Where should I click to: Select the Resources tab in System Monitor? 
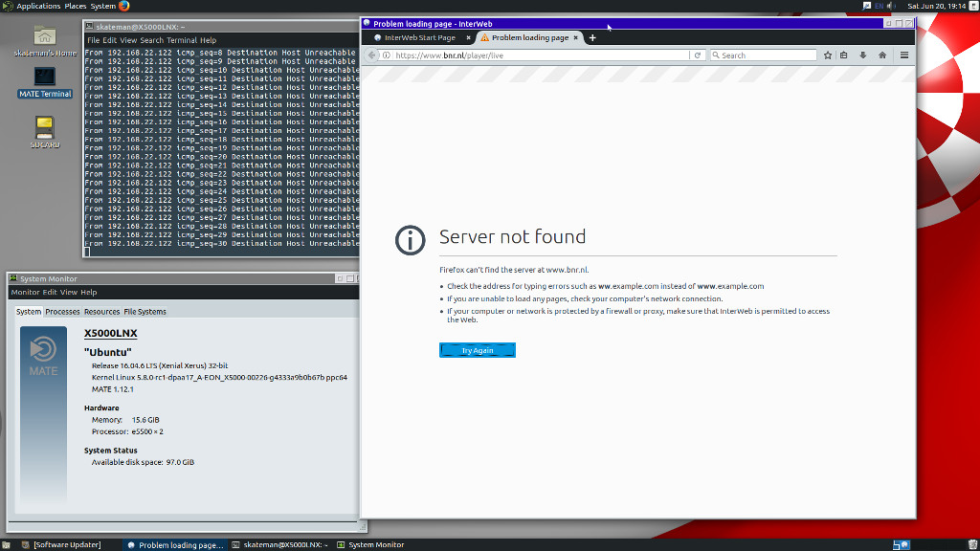101,312
